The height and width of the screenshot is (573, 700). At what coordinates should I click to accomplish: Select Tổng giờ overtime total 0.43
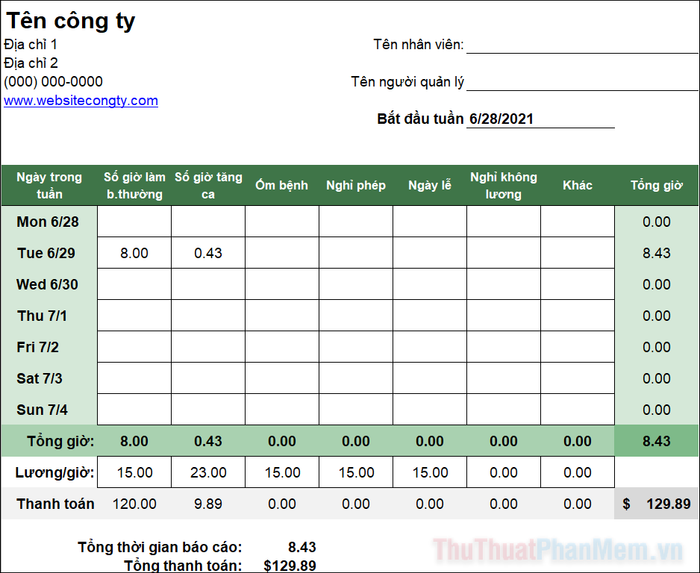click(x=208, y=441)
